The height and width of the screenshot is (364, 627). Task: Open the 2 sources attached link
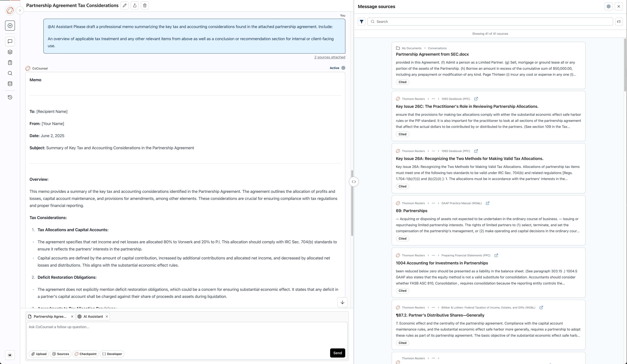[x=330, y=57]
